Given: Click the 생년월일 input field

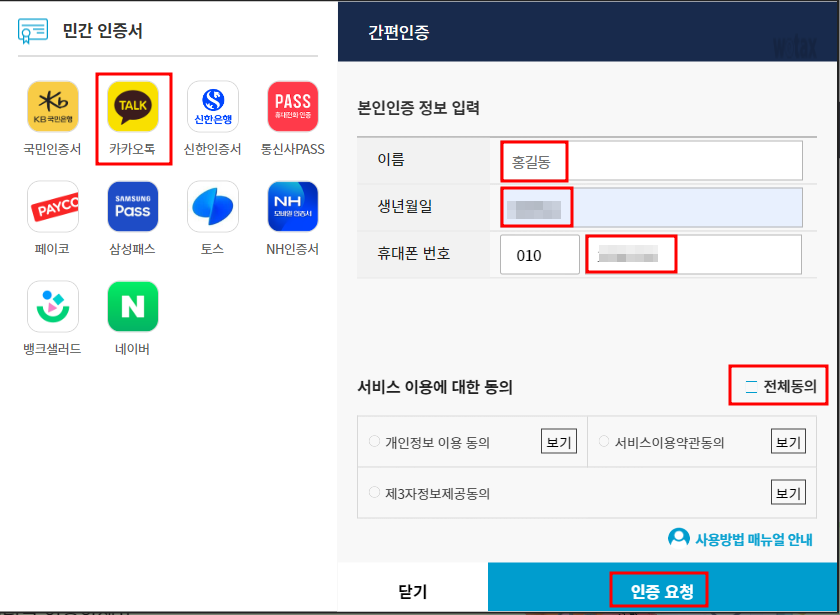Looking at the screenshot, I should (x=651, y=207).
